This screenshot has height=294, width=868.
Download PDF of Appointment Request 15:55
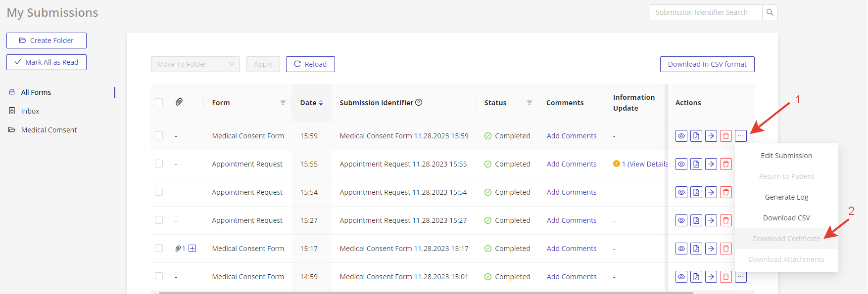[x=696, y=164]
